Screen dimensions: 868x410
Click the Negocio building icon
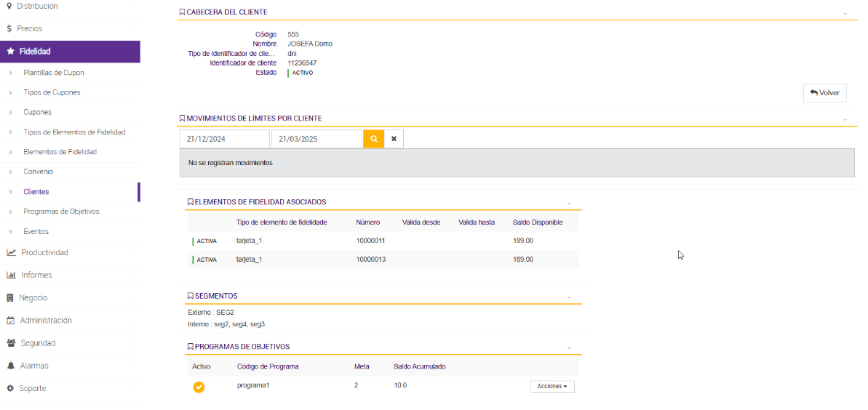coord(11,297)
